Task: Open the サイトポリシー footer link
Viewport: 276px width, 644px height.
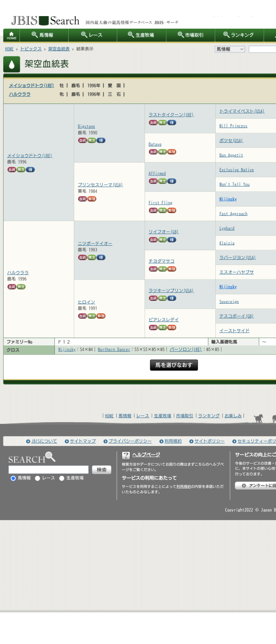Action: tap(209, 441)
